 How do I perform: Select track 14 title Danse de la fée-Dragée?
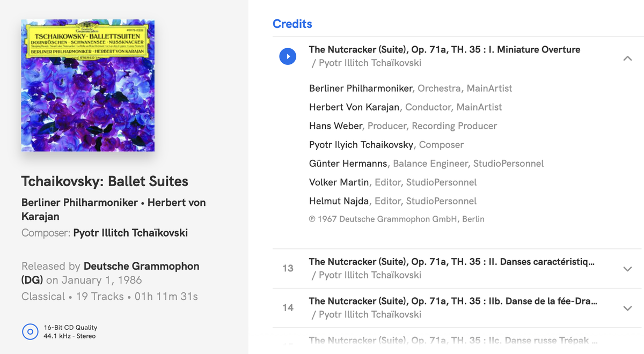pyautogui.click(x=453, y=301)
